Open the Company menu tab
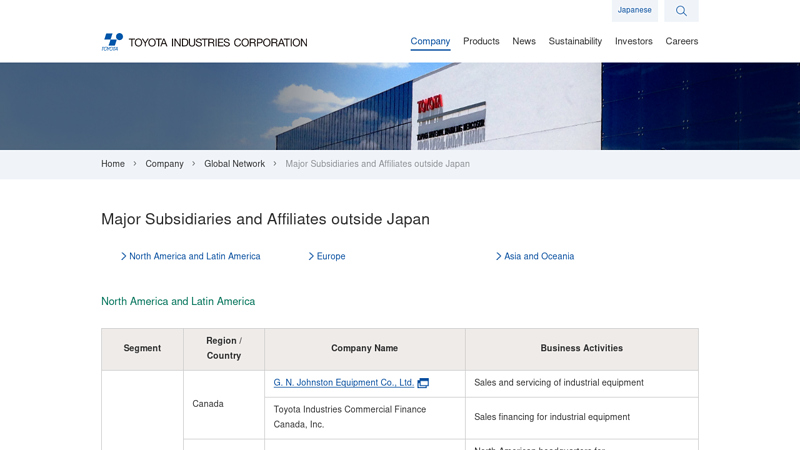Image resolution: width=800 pixels, height=450 pixels. 430,41
